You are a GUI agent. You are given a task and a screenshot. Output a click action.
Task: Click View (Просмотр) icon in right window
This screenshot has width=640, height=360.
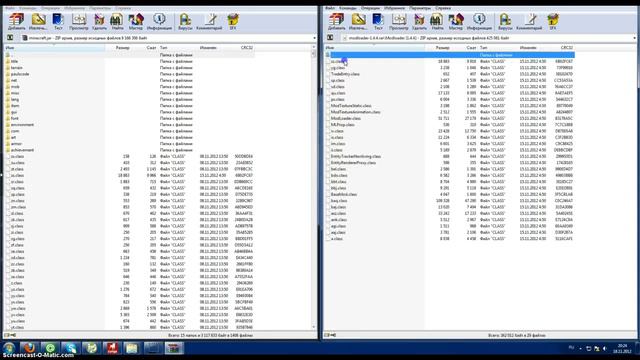(x=398, y=21)
